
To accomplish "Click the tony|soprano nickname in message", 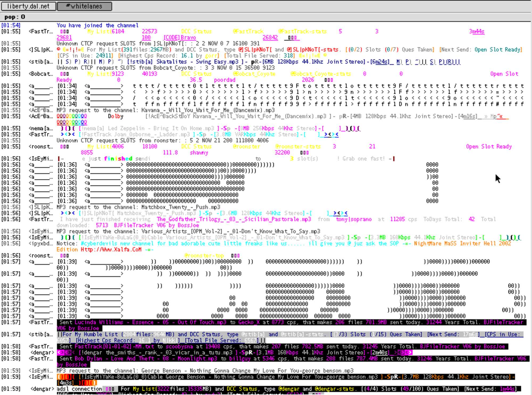I will tap(354, 219).
